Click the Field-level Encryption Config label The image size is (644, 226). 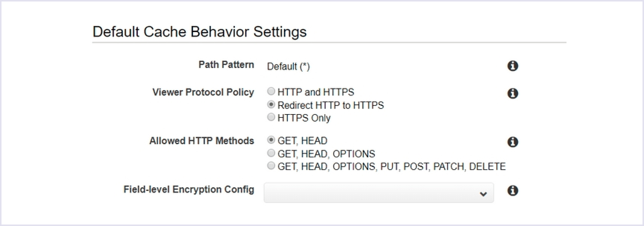pos(189,189)
